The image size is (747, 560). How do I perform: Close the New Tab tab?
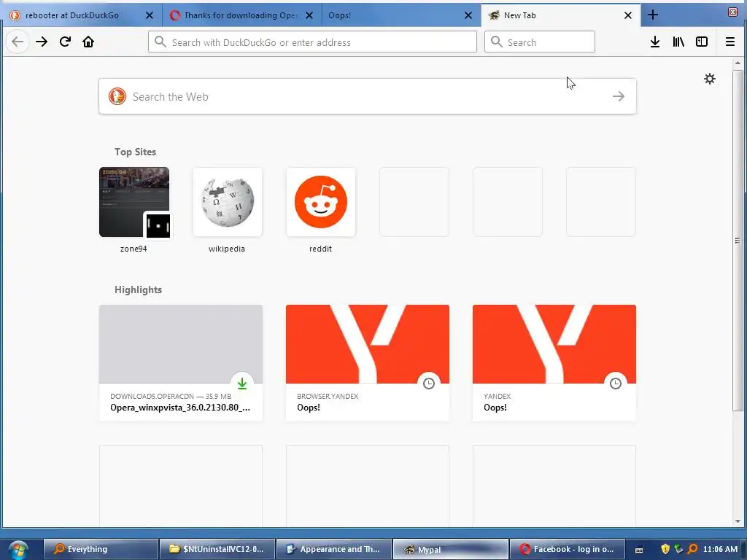[628, 15]
